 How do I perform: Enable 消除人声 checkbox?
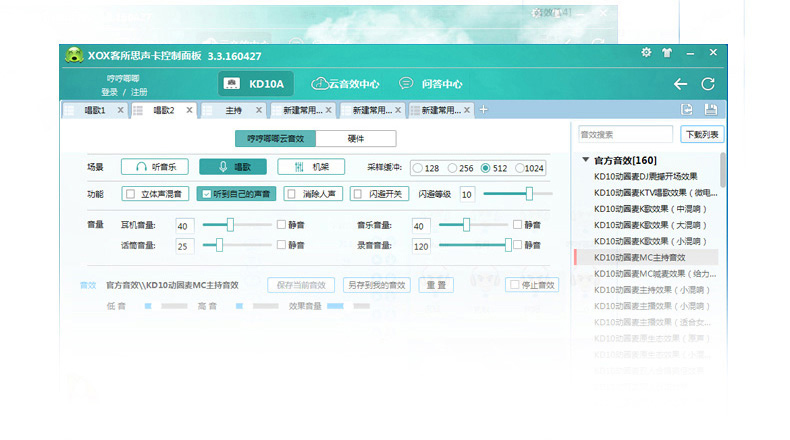pyautogui.click(x=292, y=194)
